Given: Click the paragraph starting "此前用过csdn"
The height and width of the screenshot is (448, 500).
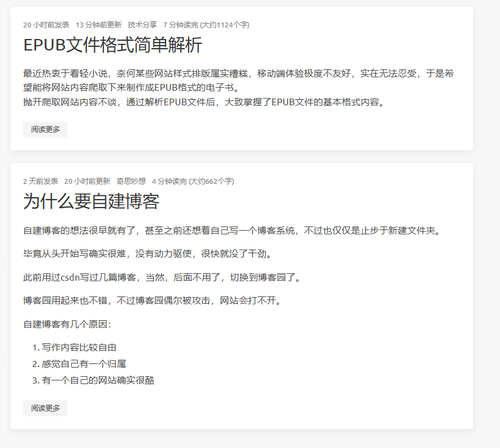Looking at the screenshot, I should (x=162, y=278).
